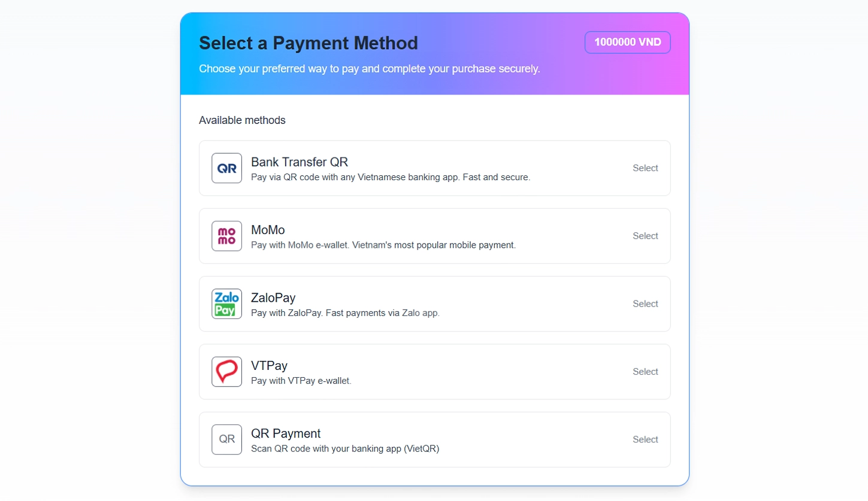Image resolution: width=868 pixels, height=501 pixels.
Task: Click the ZaloPay logo icon
Action: click(x=226, y=303)
